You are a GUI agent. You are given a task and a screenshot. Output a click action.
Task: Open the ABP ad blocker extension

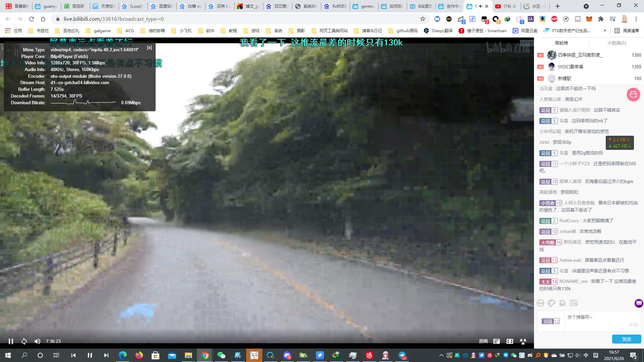pyautogui.click(x=554, y=19)
